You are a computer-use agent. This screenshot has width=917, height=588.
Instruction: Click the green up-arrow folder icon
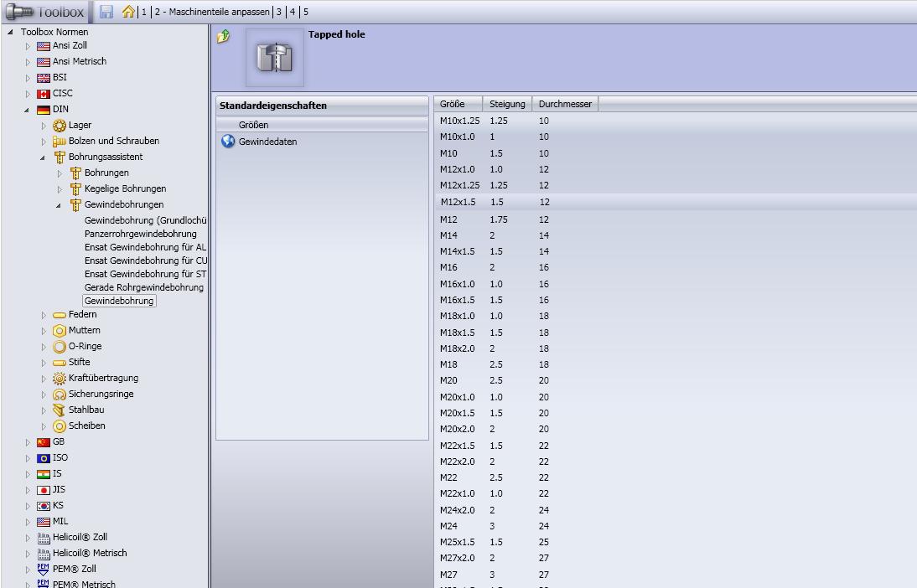click(223, 37)
